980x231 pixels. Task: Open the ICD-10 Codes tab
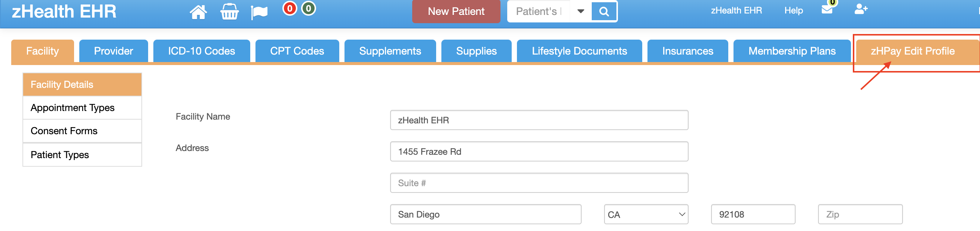[201, 51]
